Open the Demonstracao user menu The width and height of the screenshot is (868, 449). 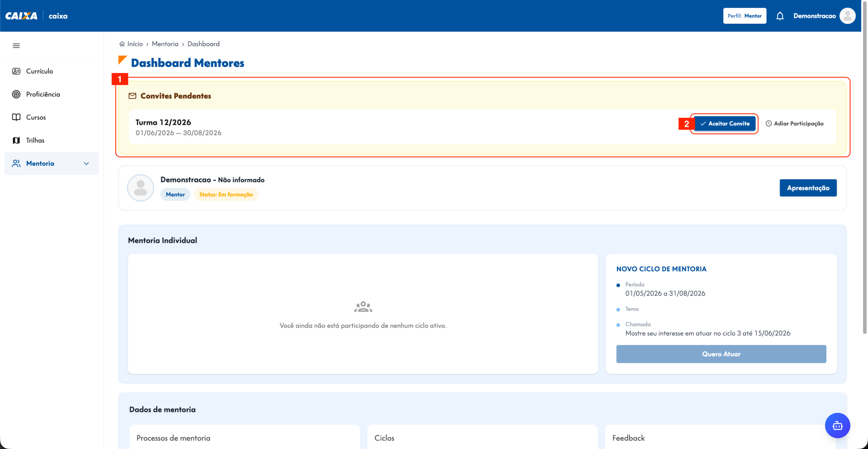click(814, 16)
